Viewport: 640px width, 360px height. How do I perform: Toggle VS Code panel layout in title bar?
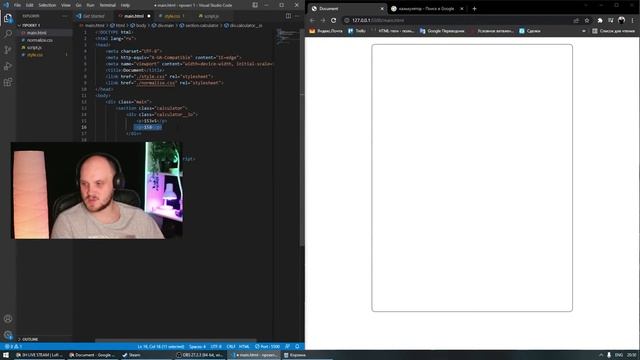[x=255, y=5]
